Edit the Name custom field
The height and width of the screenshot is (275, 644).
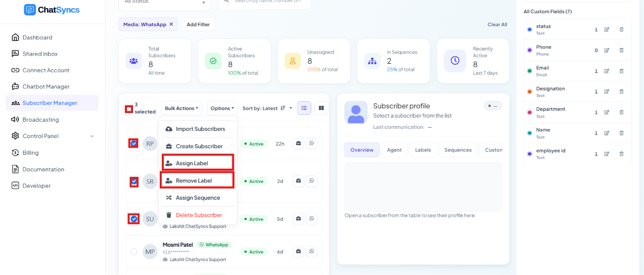coord(607,133)
